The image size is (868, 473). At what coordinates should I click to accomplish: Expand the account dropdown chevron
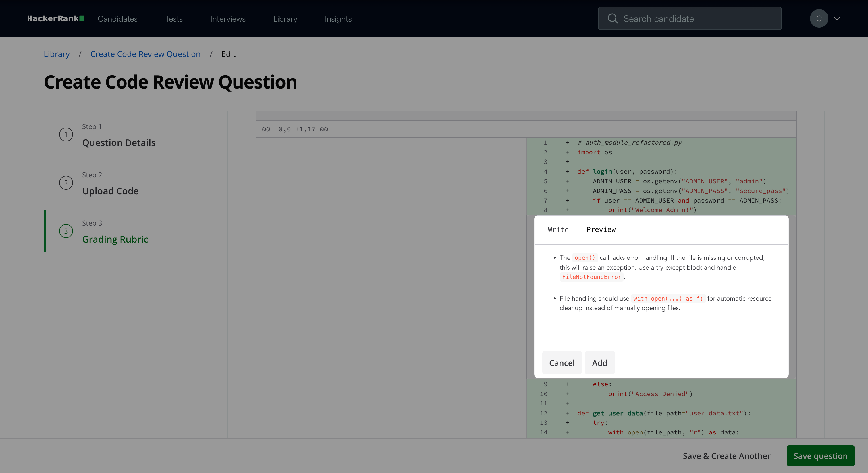[x=837, y=19]
